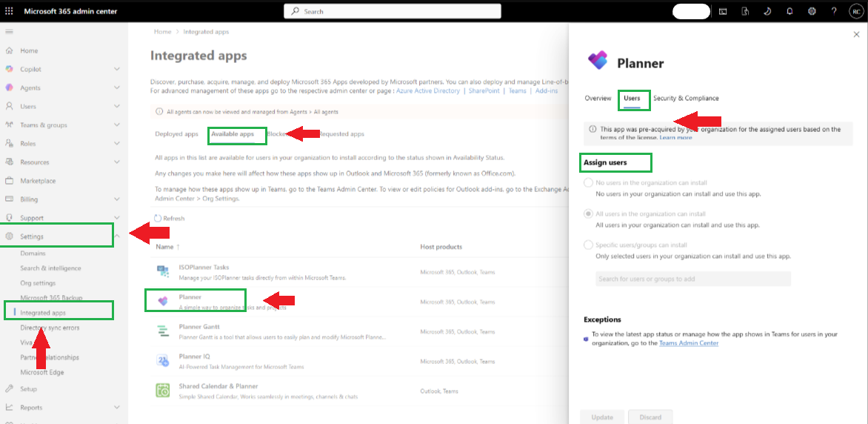
Task: Expand the Teams & groups chevron
Action: (117, 125)
